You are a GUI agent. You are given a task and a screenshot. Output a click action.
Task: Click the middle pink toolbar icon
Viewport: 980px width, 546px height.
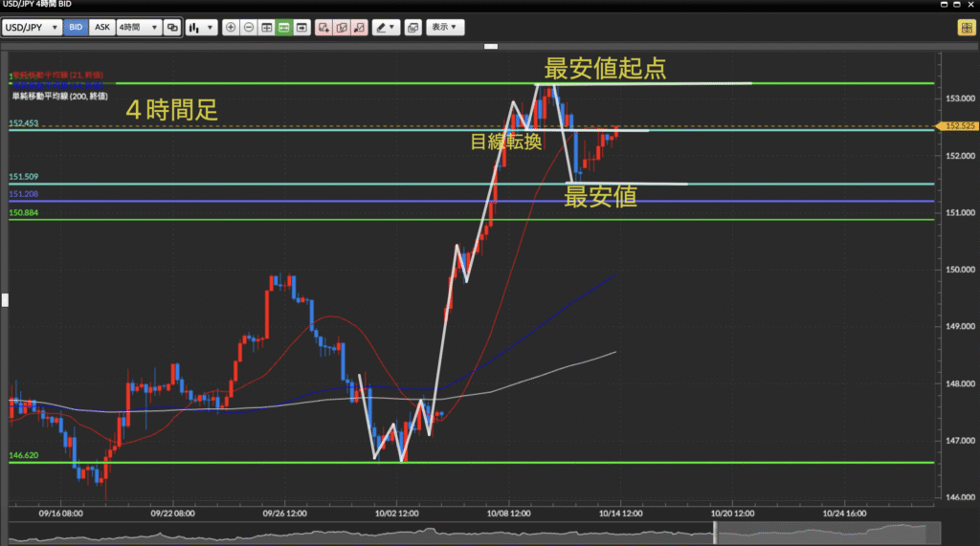pyautogui.click(x=342, y=28)
